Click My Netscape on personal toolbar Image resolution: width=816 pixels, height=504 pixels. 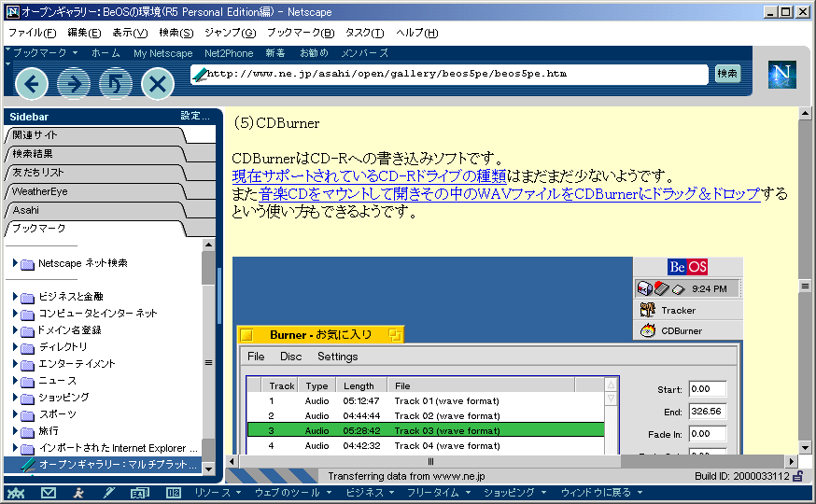pyautogui.click(x=162, y=53)
